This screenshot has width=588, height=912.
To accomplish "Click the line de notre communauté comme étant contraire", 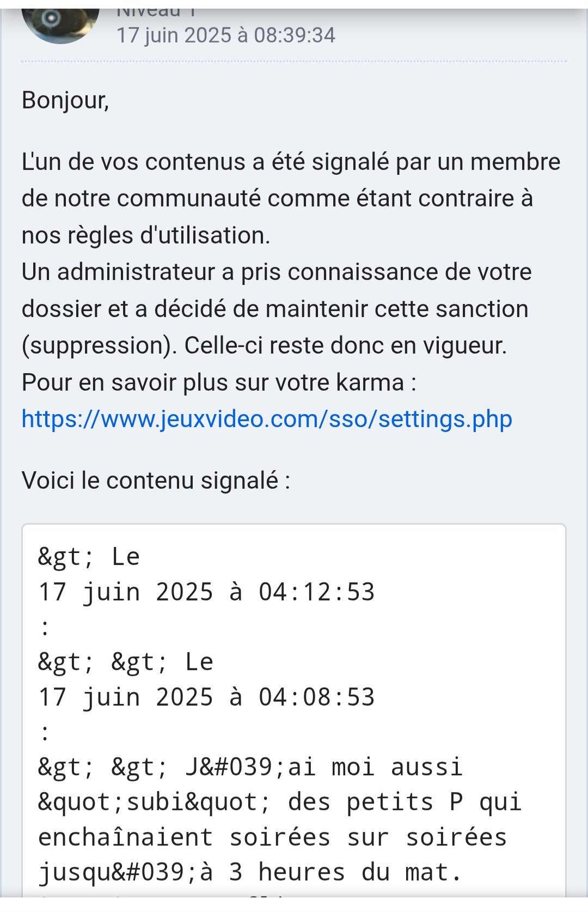I will [x=277, y=198].
